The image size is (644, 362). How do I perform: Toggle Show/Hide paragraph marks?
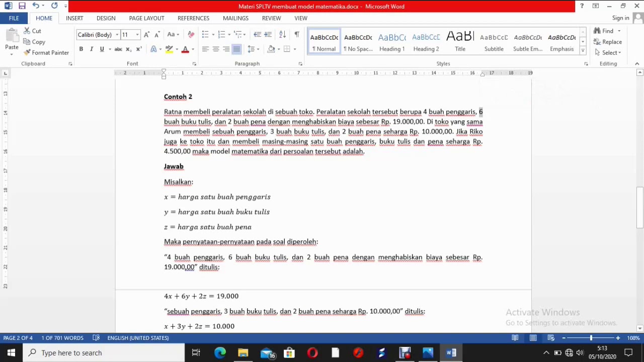(297, 35)
